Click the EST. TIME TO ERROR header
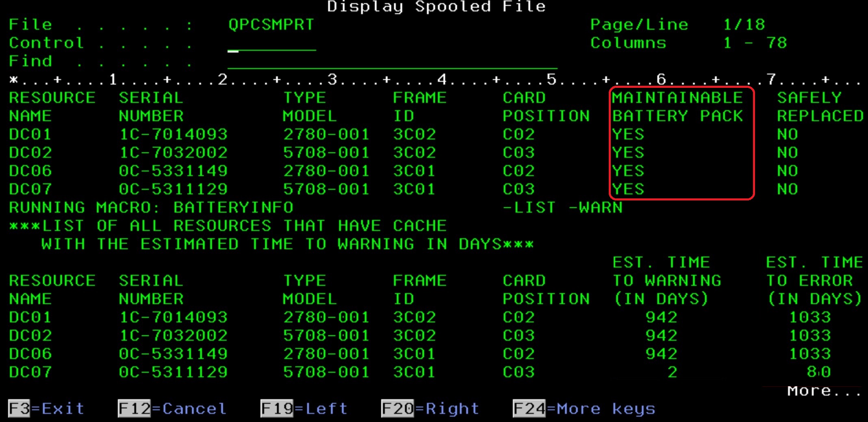The image size is (868, 422). tap(814, 281)
